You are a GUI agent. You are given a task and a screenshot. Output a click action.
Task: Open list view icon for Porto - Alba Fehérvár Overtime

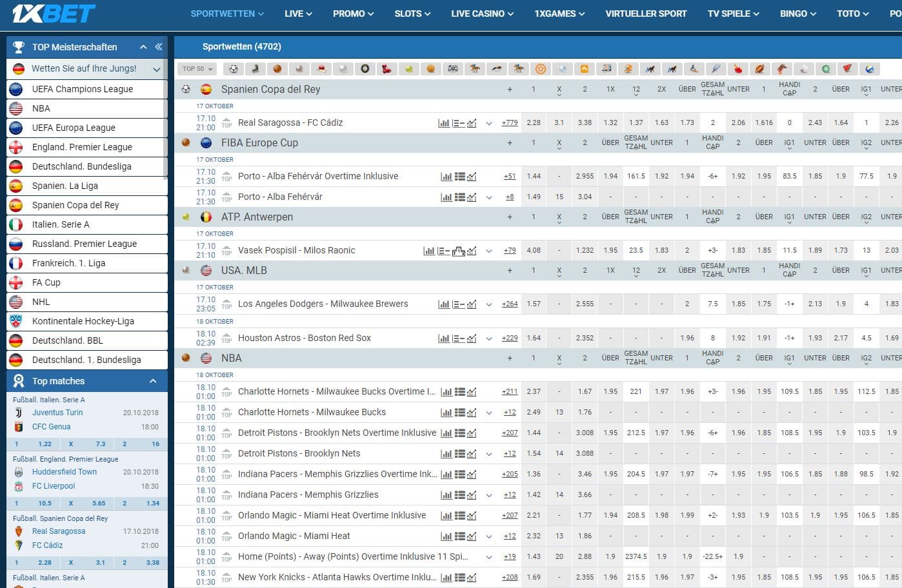coord(460,177)
